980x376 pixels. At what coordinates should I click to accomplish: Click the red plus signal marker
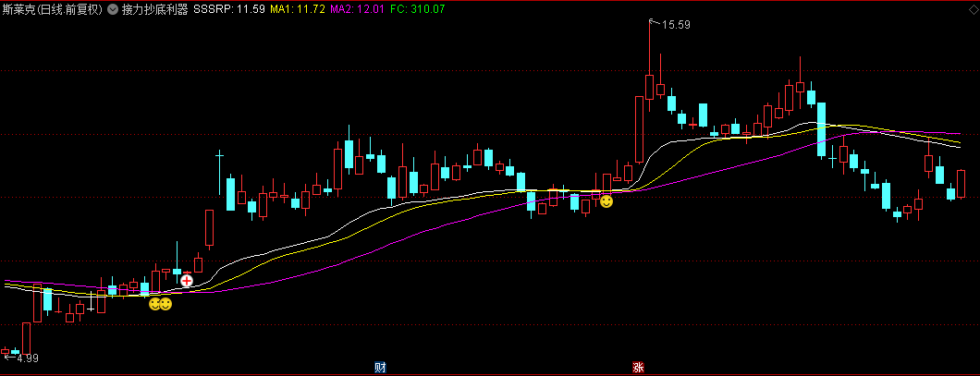pyautogui.click(x=187, y=281)
